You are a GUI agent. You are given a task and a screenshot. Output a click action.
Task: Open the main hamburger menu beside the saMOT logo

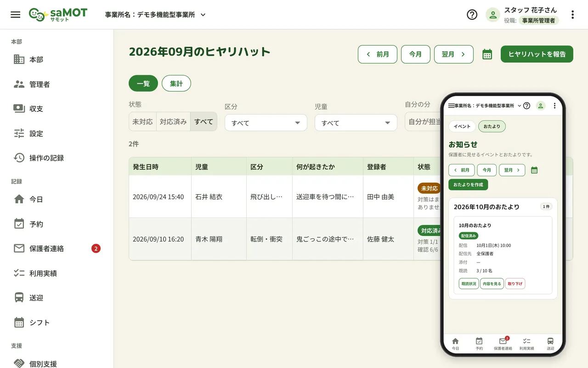click(x=16, y=15)
